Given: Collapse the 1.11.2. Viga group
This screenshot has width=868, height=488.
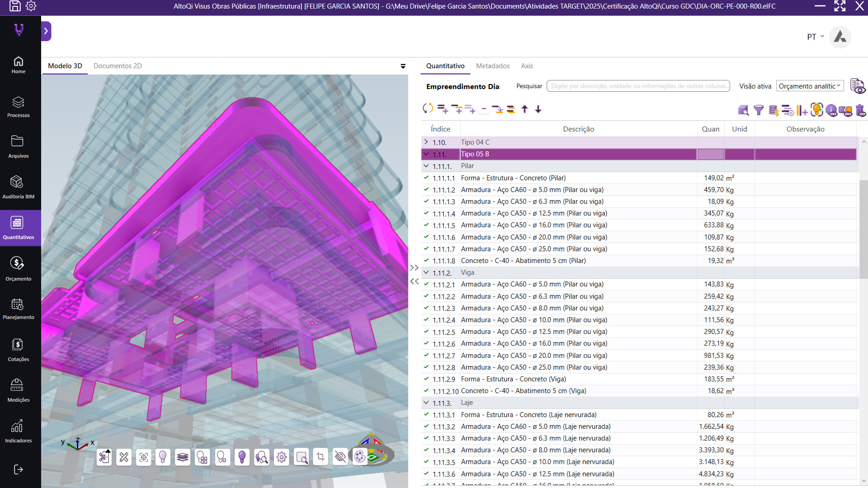Looking at the screenshot, I should point(426,272).
